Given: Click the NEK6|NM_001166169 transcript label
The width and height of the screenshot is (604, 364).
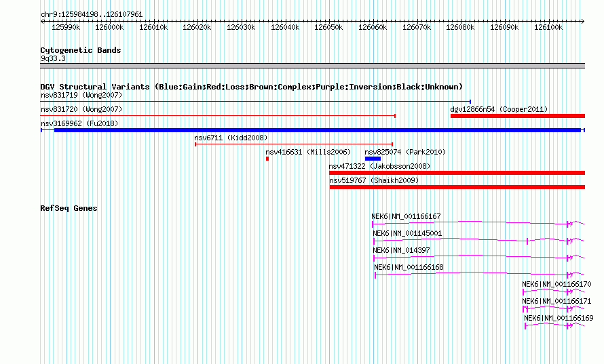Looking at the screenshot, I should pos(559,318).
